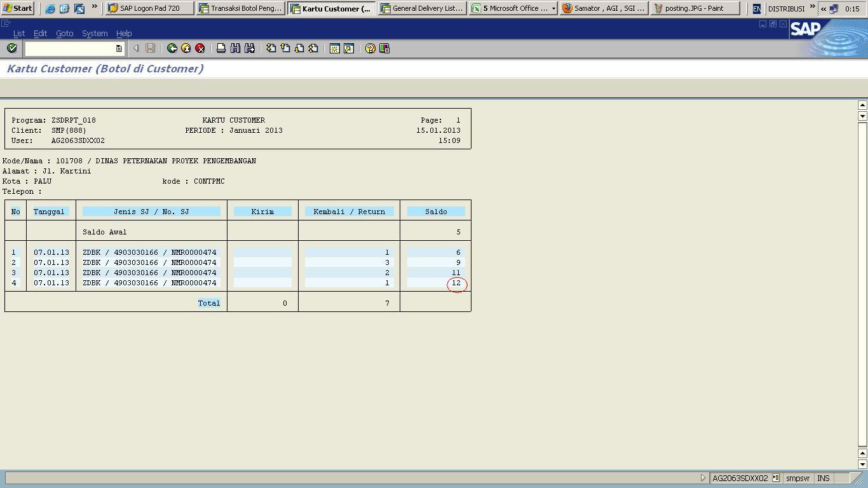The height and width of the screenshot is (488, 868).
Task: Expand the status bar message triangle
Action: pyautogui.click(x=703, y=478)
